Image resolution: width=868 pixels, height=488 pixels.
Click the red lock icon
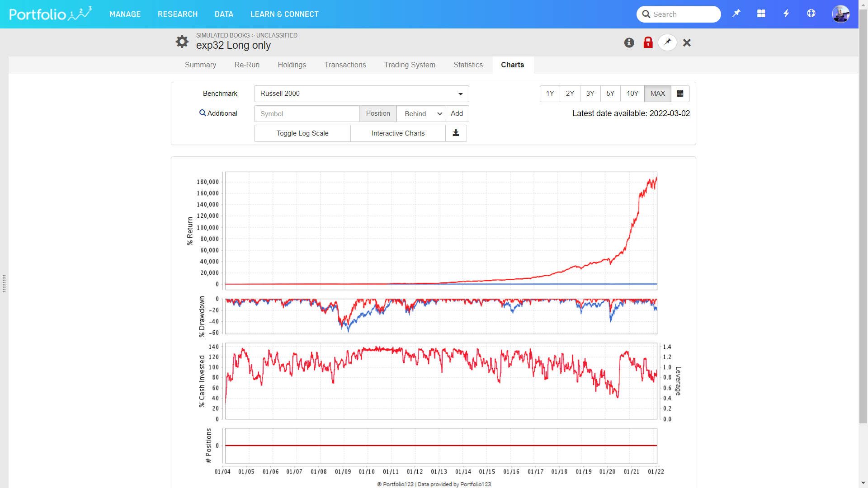pyautogui.click(x=648, y=42)
